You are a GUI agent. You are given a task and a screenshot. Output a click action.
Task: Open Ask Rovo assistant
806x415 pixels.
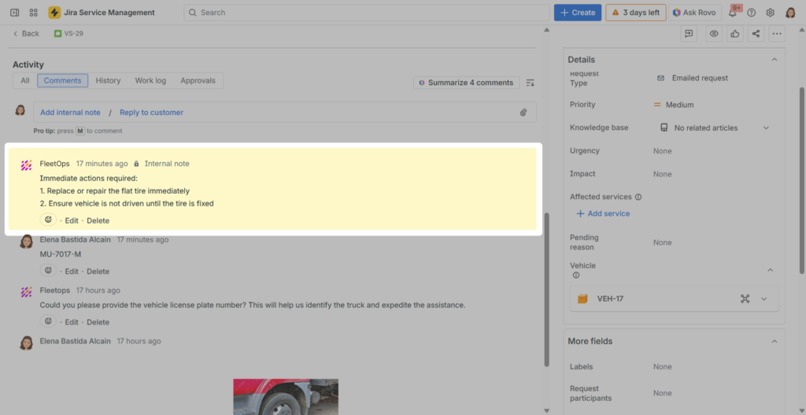pos(694,12)
